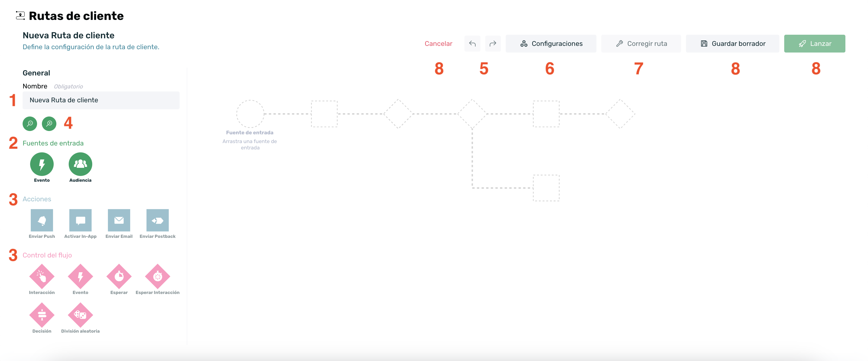Click the Configuraciones button
Viewport: 868px width, 361px height.
tap(551, 43)
